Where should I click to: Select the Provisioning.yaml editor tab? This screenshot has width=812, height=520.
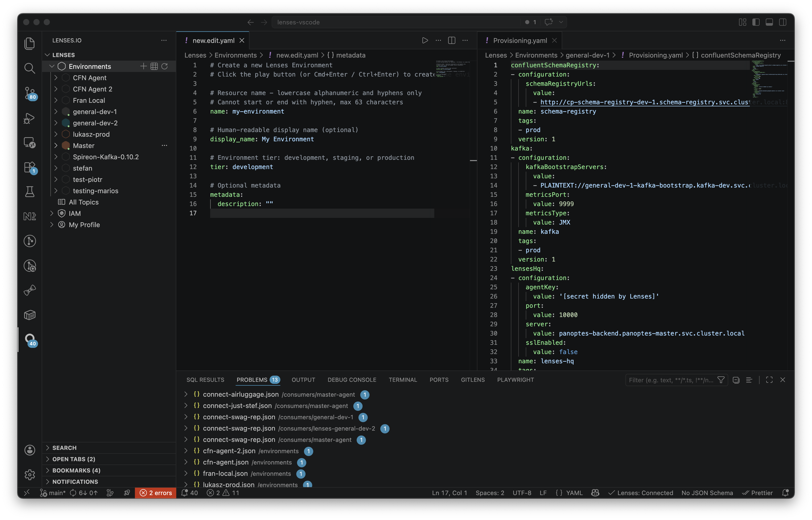tap(520, 41)
